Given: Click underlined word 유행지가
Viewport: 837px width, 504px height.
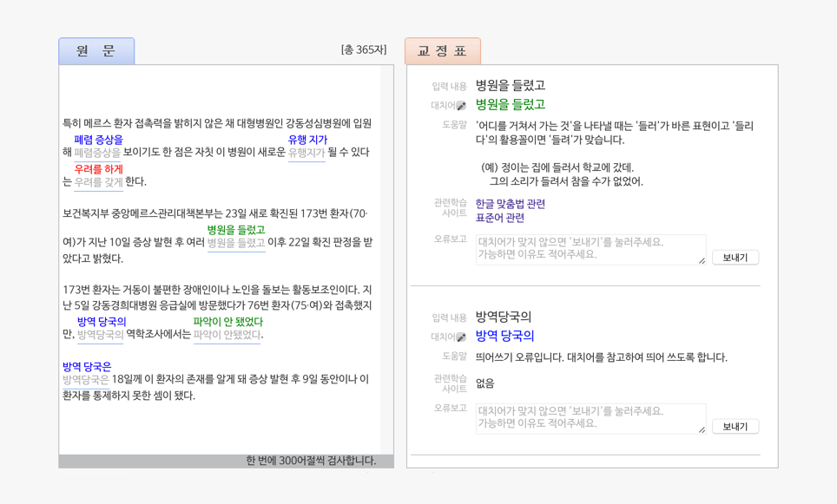Looking at the screenshot, I should point(306,153).
